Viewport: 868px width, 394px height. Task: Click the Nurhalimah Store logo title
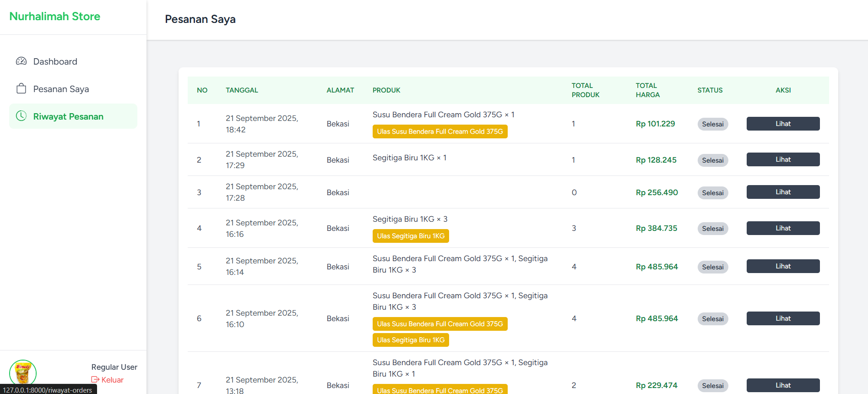pos(55,16)
